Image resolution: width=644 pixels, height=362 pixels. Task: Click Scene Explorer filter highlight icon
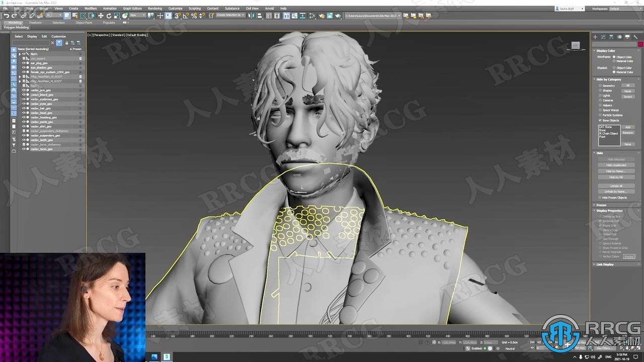click(x=59, y=43)
